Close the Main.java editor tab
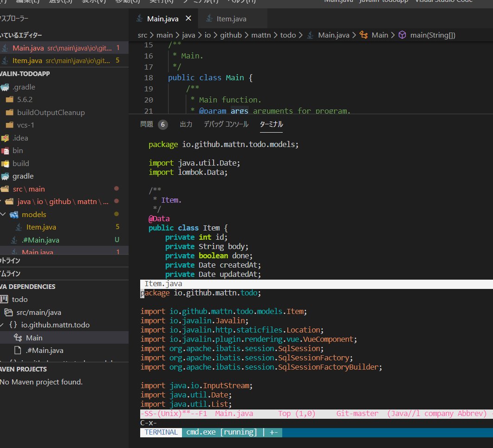This screenshot has height=448, width=493. pos(188,19)
